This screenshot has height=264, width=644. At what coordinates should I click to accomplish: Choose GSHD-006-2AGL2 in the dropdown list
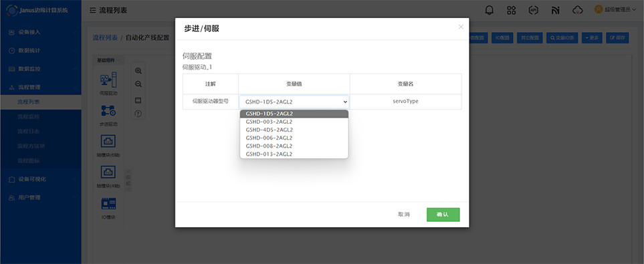pos(294,138)
